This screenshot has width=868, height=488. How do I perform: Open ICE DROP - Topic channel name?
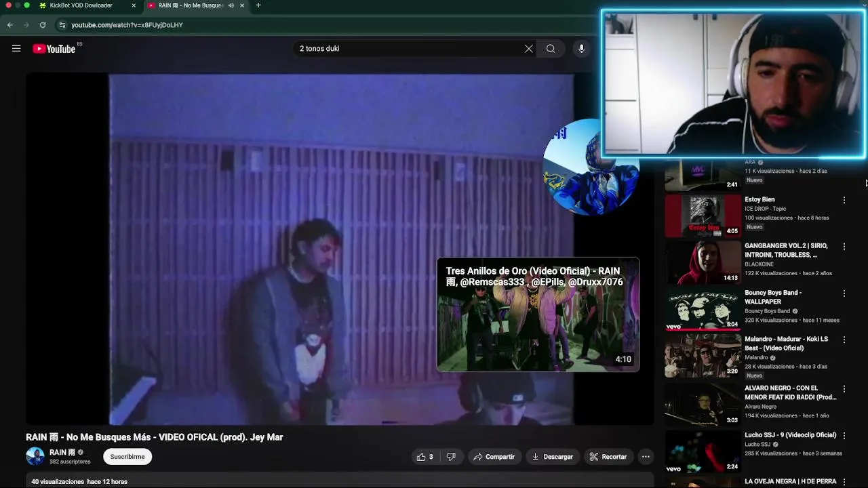tap(766, 209)
